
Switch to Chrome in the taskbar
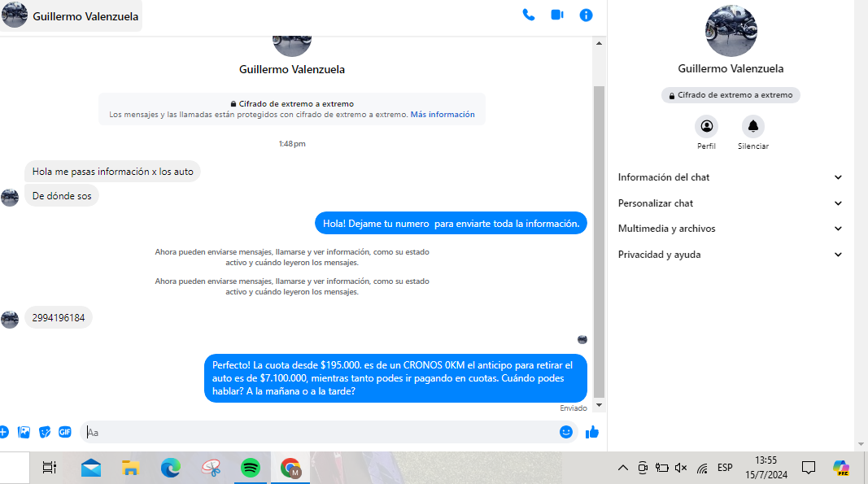tap(290, 468)
